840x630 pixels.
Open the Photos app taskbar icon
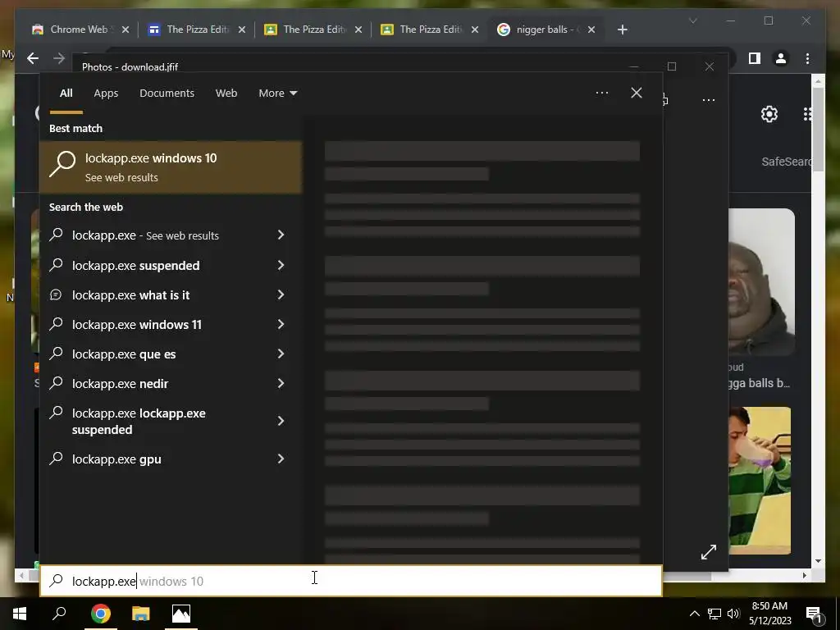(x=181, y=614)
